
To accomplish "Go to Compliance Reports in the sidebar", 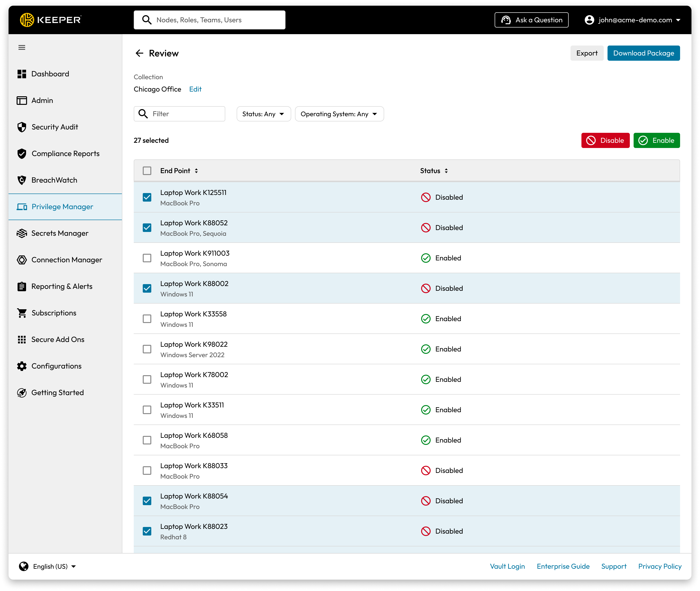I will [x=65, y=153].
